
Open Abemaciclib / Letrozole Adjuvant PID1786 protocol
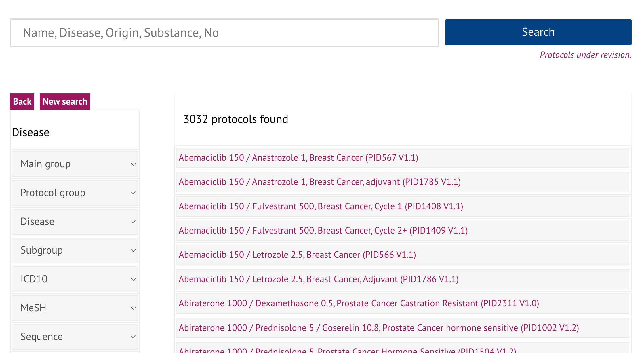click(x=318, y=279)
